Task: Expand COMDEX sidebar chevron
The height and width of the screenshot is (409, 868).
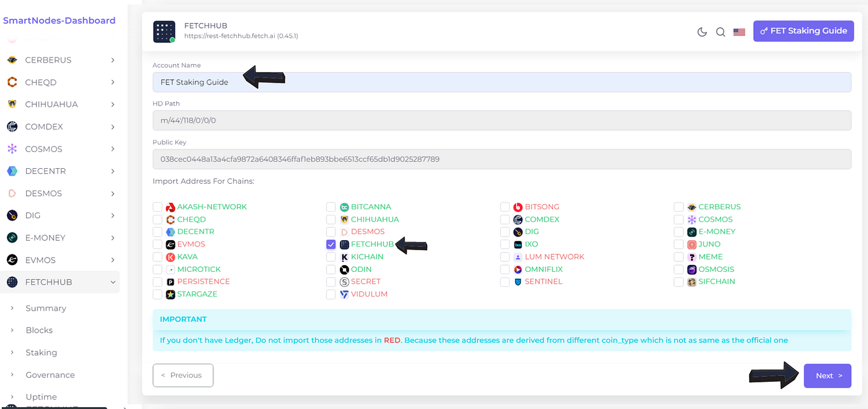Action: 113,127
